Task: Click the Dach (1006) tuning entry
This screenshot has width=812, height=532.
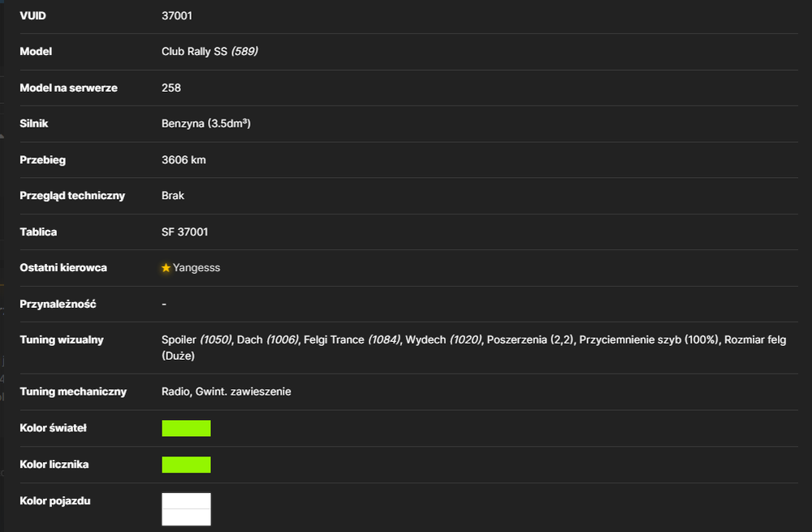Action: [268, 340]
